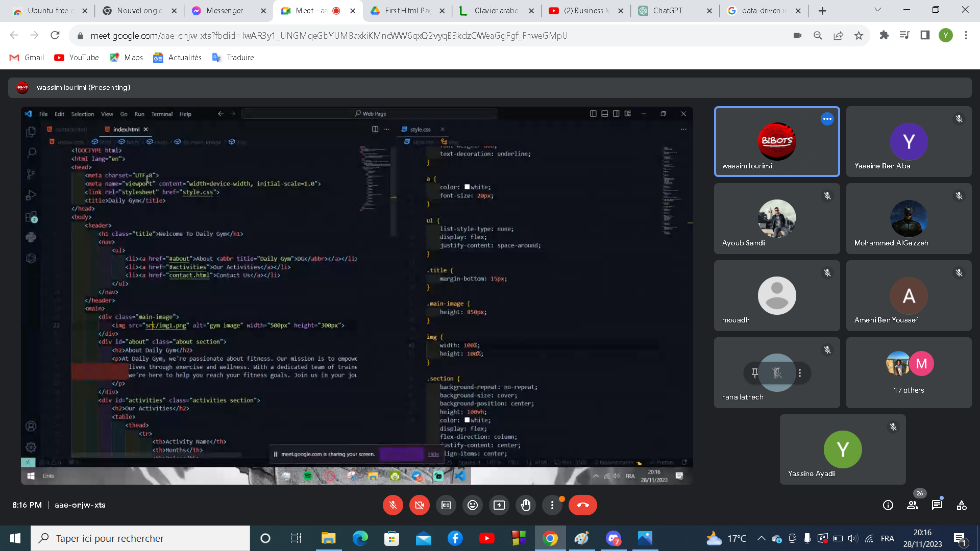Open the activities panel icon
Screen dimensions: 980x551
[962, 505]
